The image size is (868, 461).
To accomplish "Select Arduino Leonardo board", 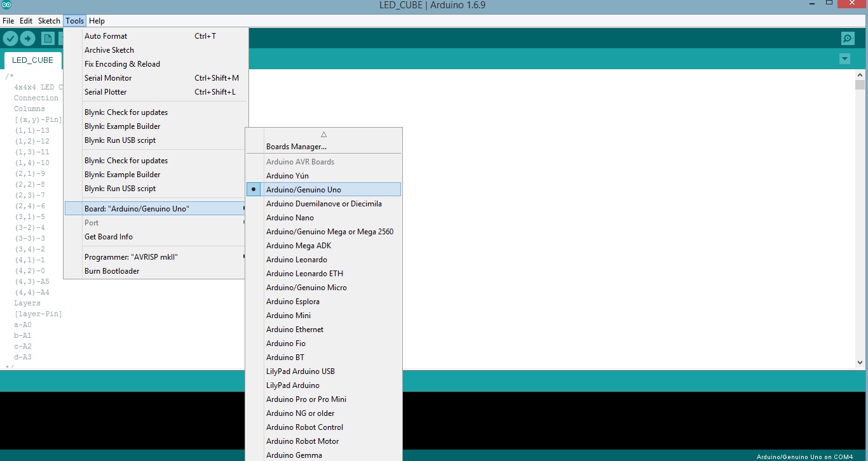I will 324,260.
